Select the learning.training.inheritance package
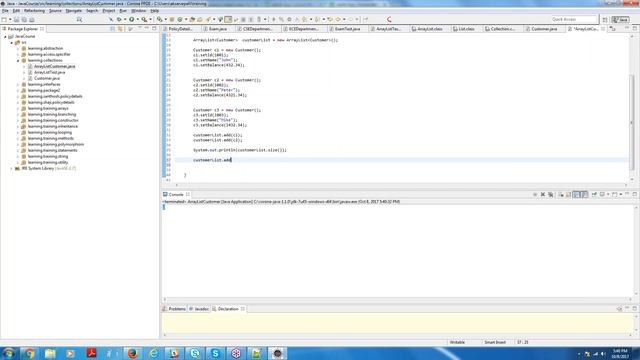The image size is (640, 360). [x=53, y=127]
